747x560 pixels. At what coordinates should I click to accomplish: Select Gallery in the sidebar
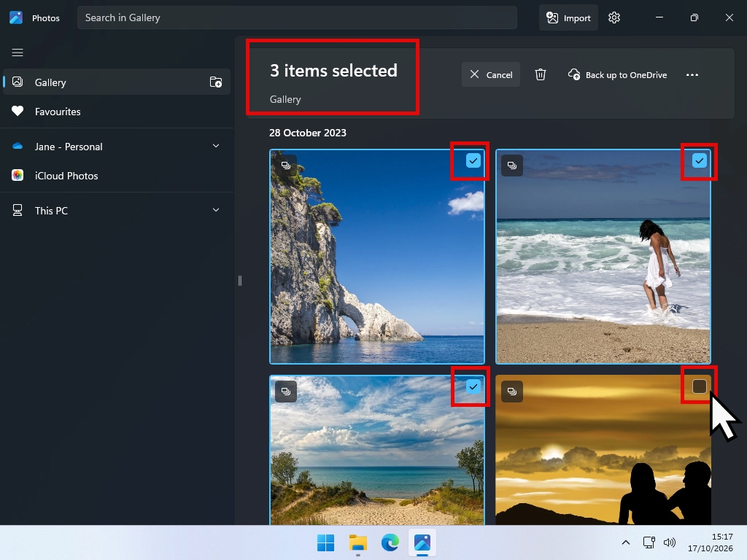(117, 82)
